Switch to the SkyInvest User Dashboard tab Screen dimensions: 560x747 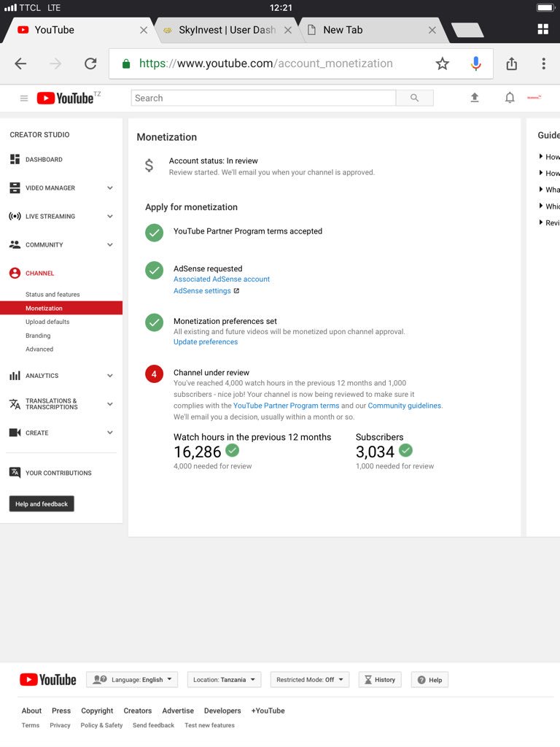(x=227, y=30)
